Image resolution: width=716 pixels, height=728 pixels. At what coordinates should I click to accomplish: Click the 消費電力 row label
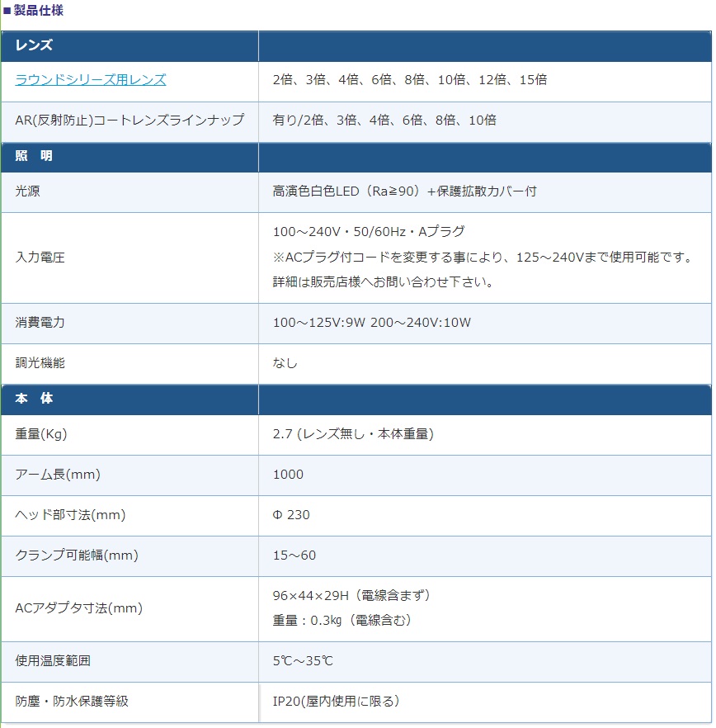pyautogui.click(x=40, y=323)
